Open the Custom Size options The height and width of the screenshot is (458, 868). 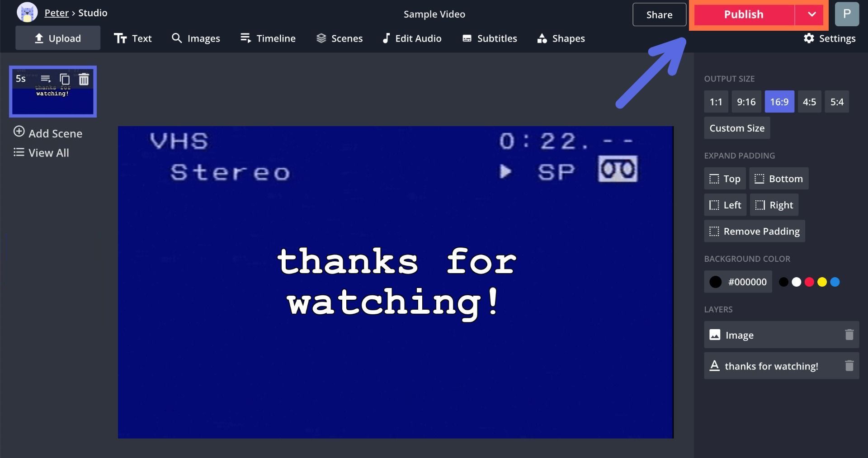pyautogui.click(x=736, y=128)
